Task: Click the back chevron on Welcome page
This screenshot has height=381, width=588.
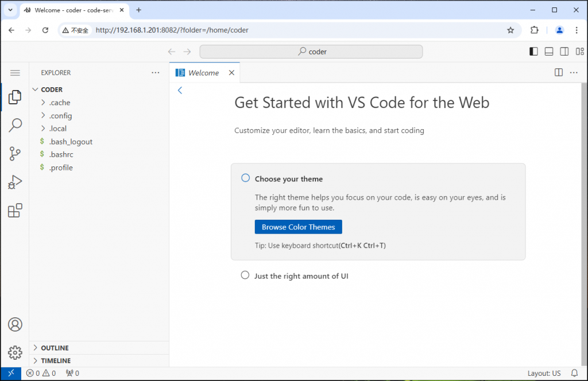Action: [x=180, y=90]
